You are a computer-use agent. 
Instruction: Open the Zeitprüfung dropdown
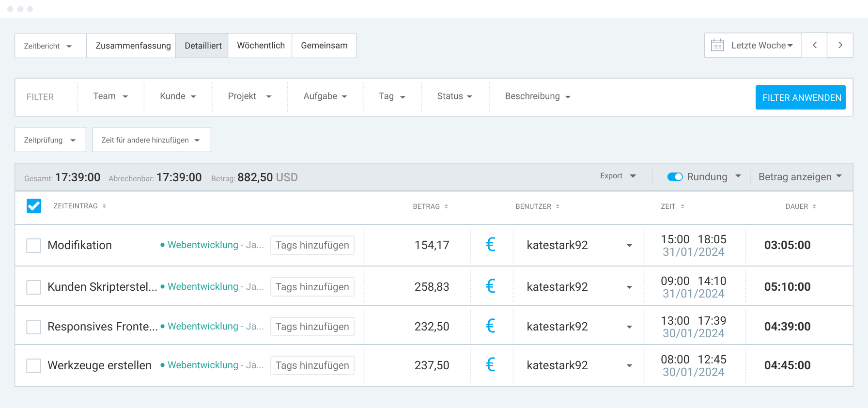click(50, 140)
